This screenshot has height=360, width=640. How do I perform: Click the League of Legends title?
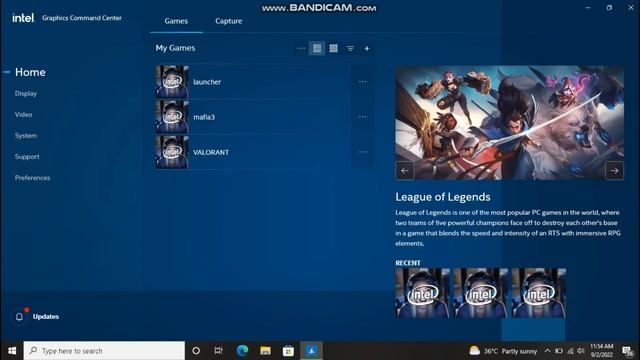pos(442,197)
